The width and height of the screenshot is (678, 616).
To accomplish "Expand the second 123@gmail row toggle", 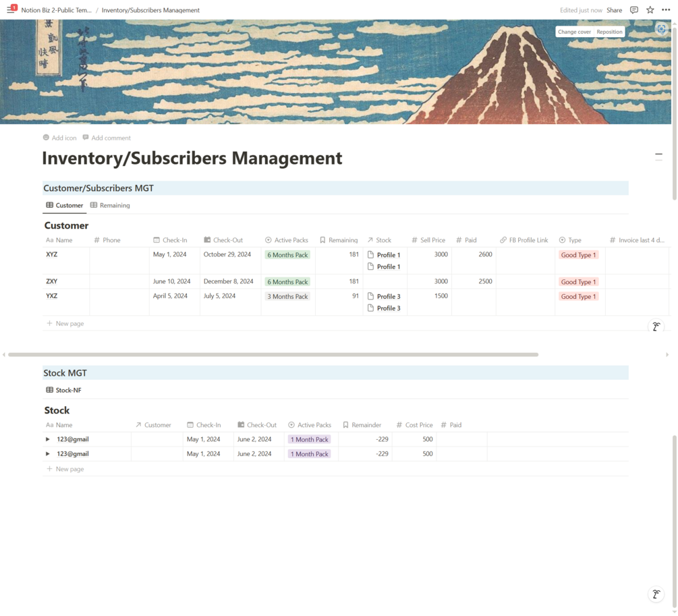I will tap(48, 454).
